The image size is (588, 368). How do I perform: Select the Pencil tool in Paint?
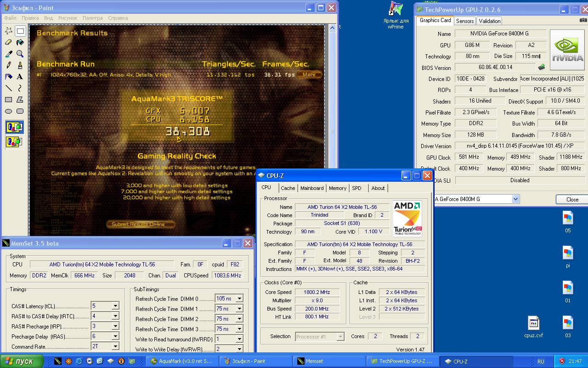(9, 65)
